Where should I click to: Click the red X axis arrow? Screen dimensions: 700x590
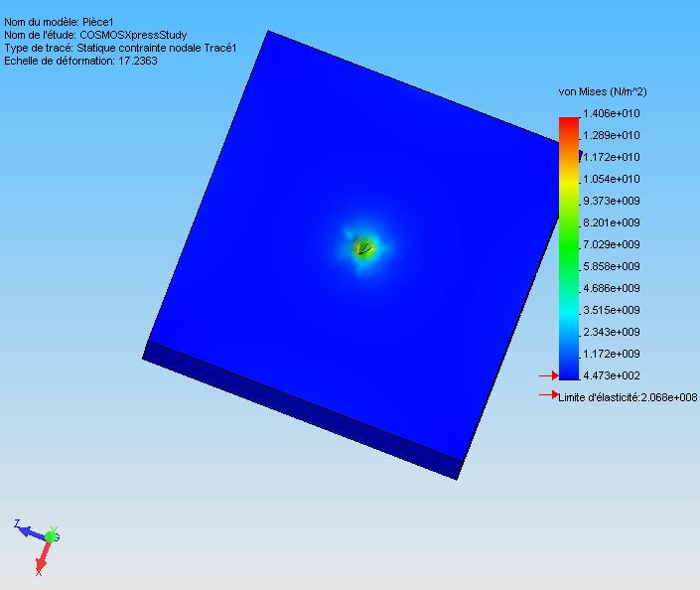click(x=43, y=558)
